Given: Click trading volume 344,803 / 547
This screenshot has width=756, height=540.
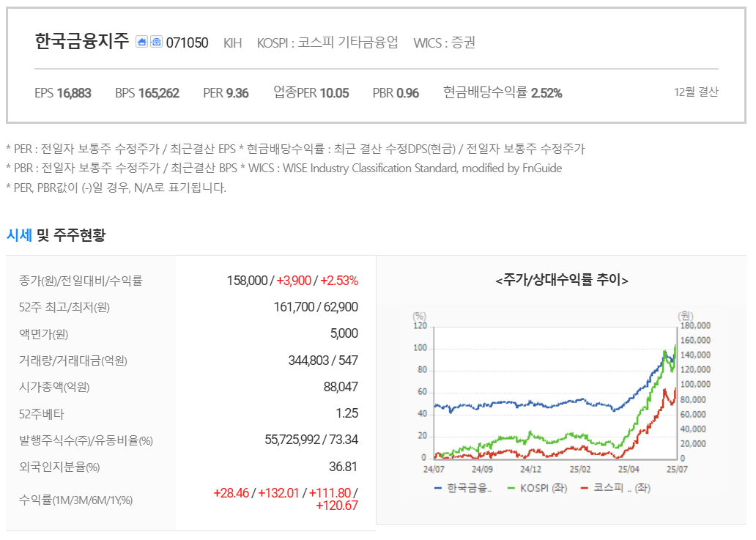Looking at the screenshot, I should (x=323, y=360).
